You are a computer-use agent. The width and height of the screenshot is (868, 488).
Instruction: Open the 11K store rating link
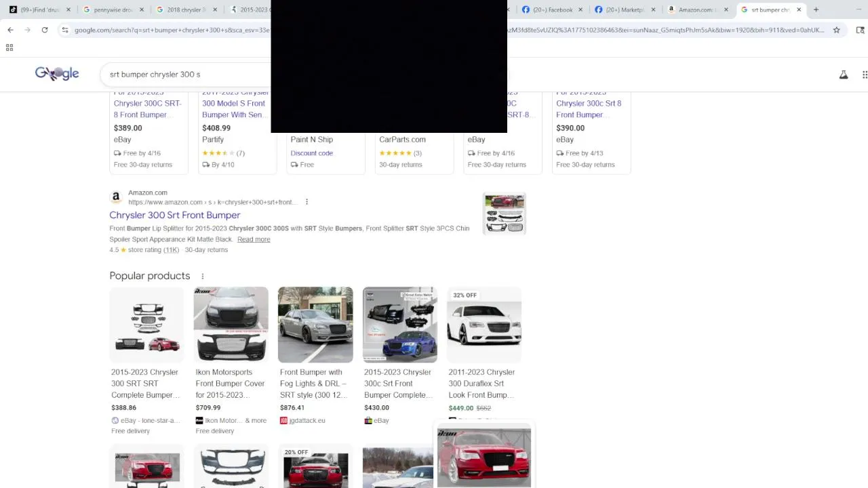[x=171, y=250]
